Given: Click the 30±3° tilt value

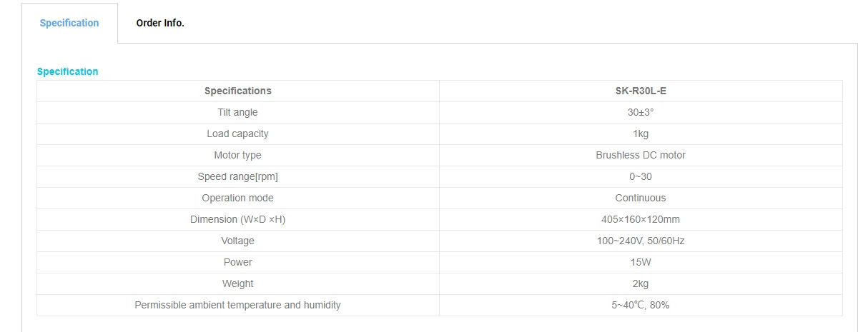Looking at the screenshot, I should [x=640, y=112].
